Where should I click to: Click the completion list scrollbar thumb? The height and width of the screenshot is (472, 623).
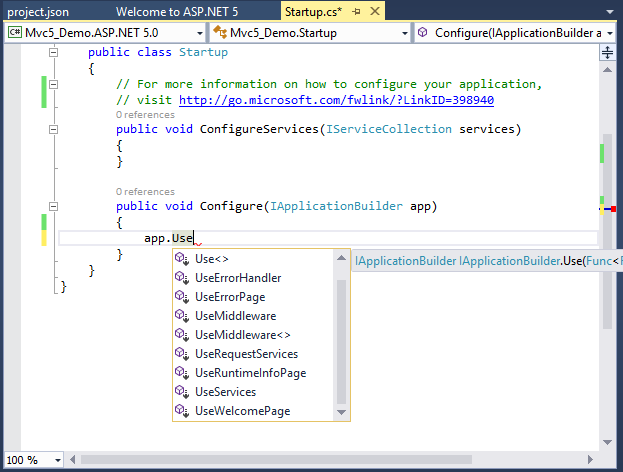[341, 342]
